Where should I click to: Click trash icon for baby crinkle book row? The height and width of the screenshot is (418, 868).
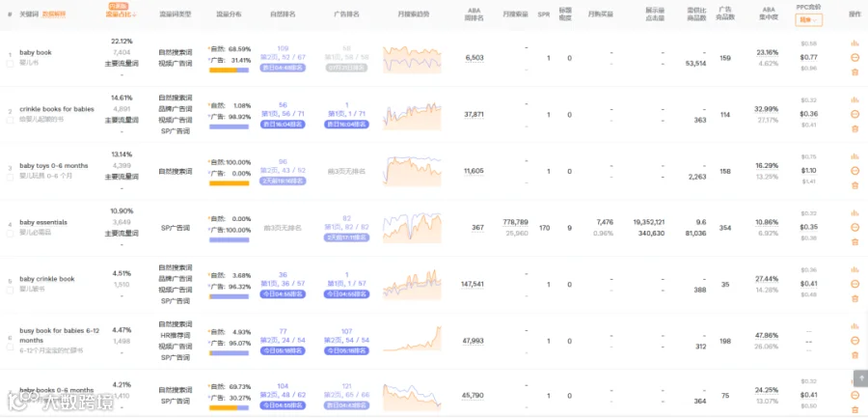point(854,298)
